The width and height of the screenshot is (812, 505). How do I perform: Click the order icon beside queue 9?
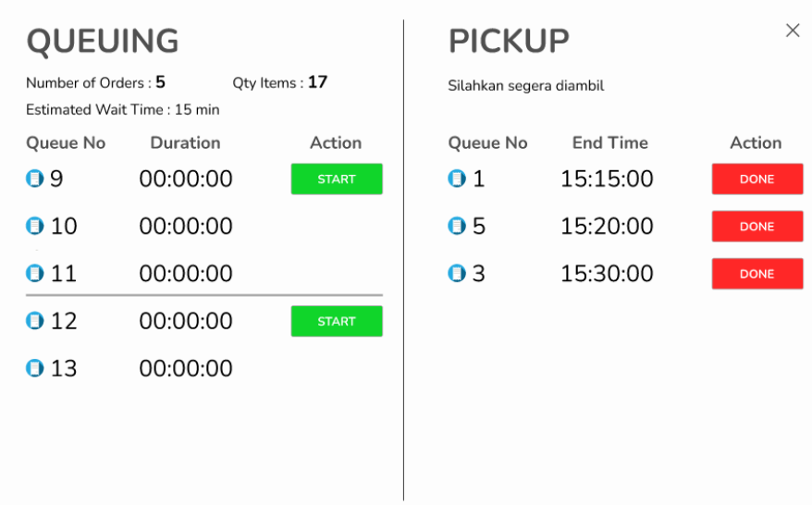tap(35, 179)
